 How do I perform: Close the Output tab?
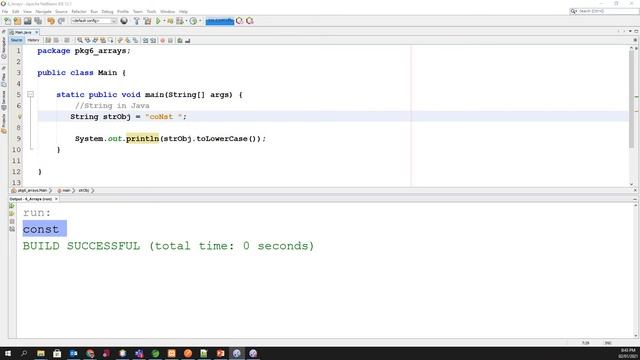pyautogui.click(x=56, y=199)
